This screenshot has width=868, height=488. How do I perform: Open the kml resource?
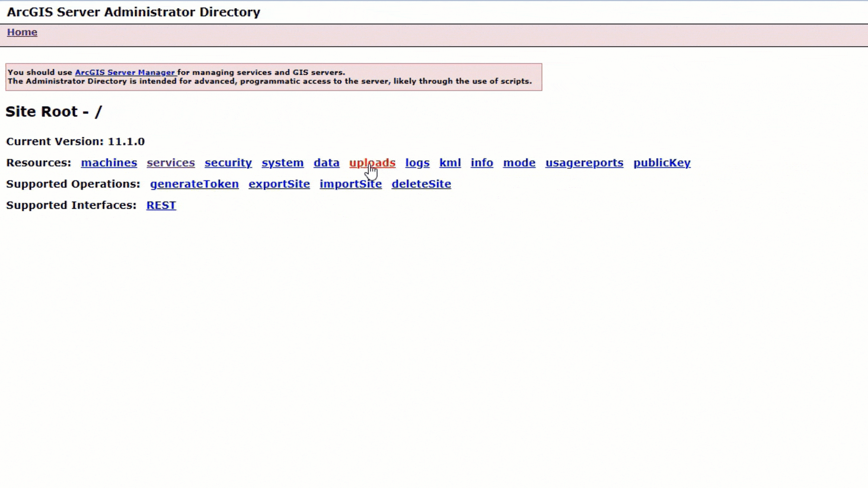point(450,163)
